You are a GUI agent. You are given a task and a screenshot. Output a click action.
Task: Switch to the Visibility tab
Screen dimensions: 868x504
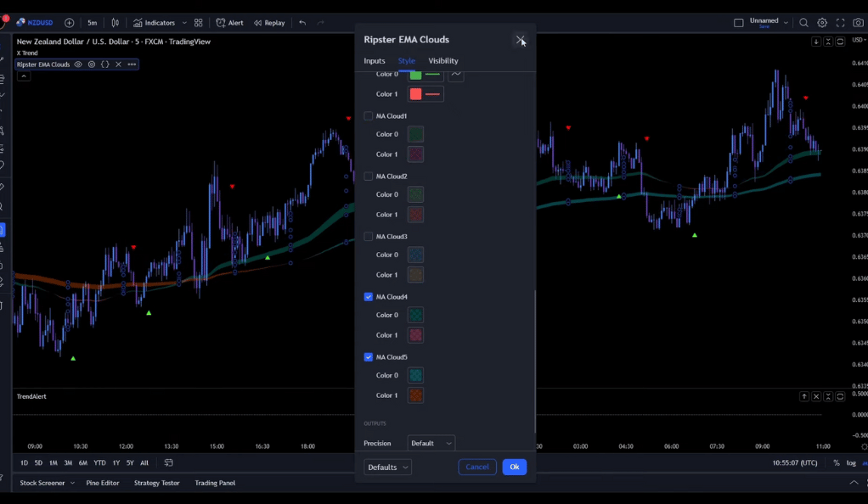[x=443, y=61]
